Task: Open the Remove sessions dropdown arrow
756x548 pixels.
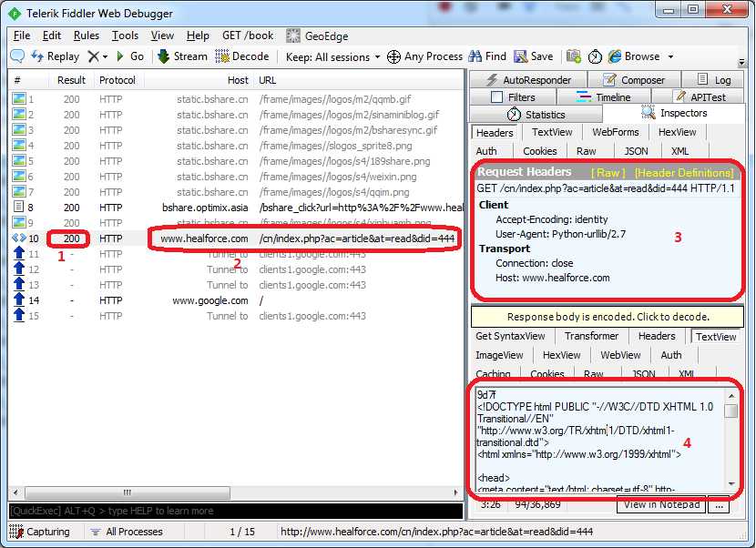Action: (105, 56)
